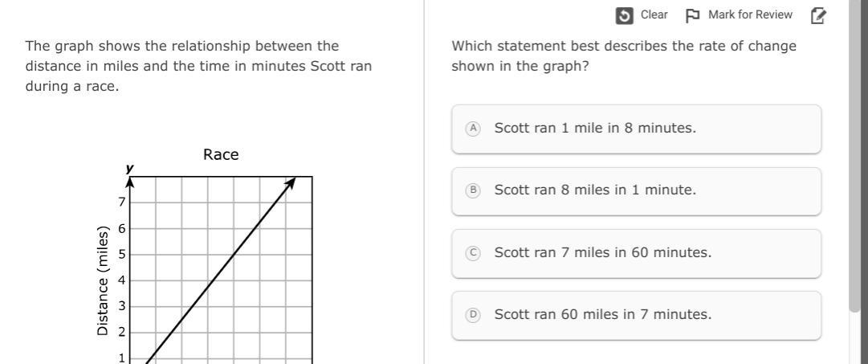Choose answer "Scott ran 8 miles in 1 minute"
Viewport: 868px width, 364px height.
pos(595,190)
